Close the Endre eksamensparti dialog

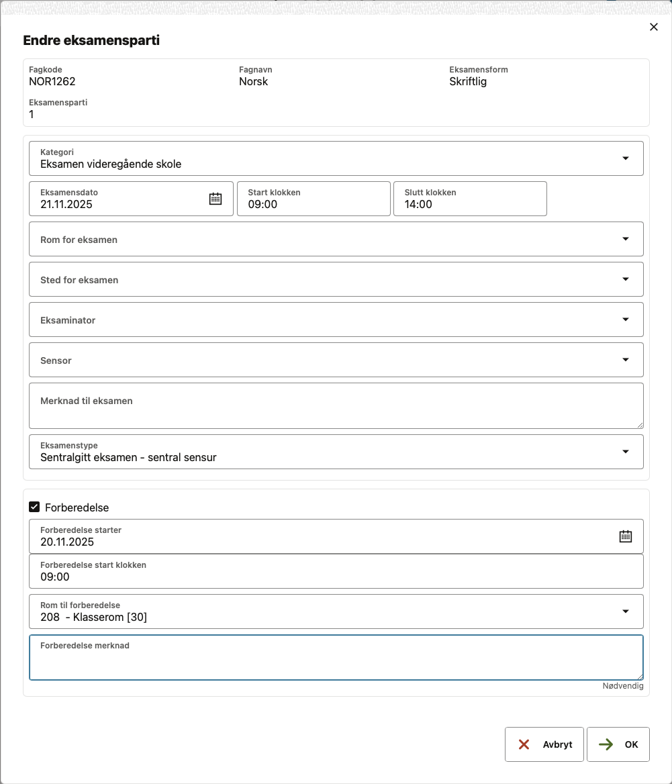coord(653,27)
